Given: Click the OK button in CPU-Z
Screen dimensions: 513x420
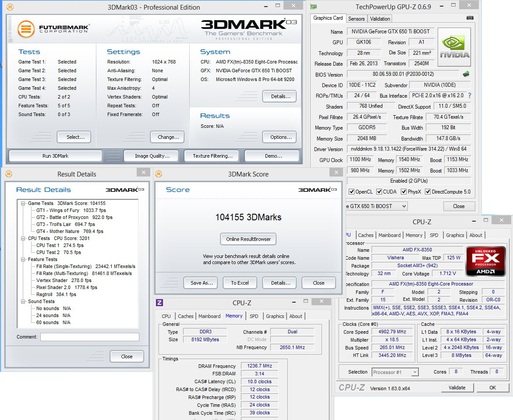Looking at the screenshot, I should coord(492,388).
